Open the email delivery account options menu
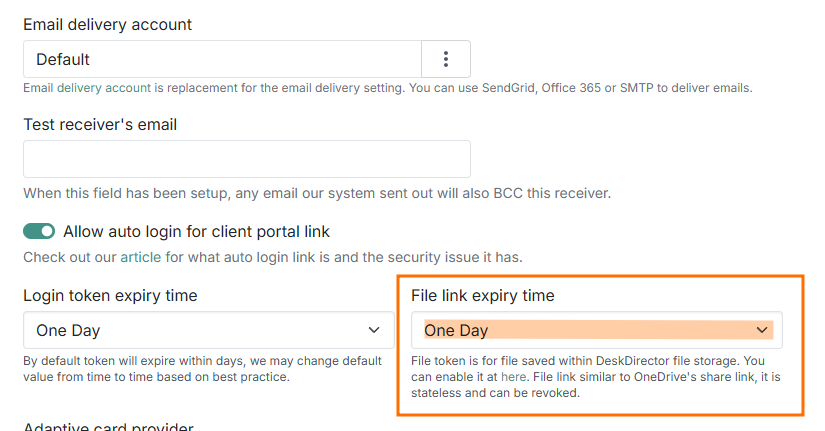The height and width of the screenshot is (431, 825). (x=446, y=59)
